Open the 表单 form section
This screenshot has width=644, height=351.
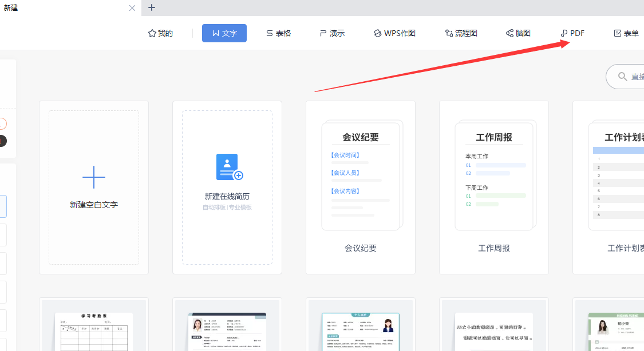626,33
